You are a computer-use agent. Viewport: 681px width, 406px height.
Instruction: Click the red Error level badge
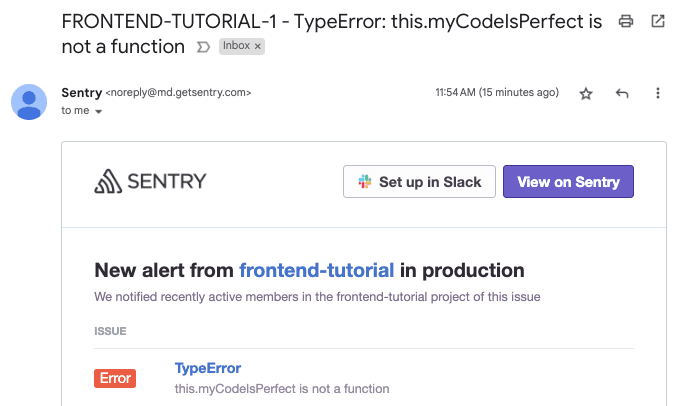(x=115, y=378)
